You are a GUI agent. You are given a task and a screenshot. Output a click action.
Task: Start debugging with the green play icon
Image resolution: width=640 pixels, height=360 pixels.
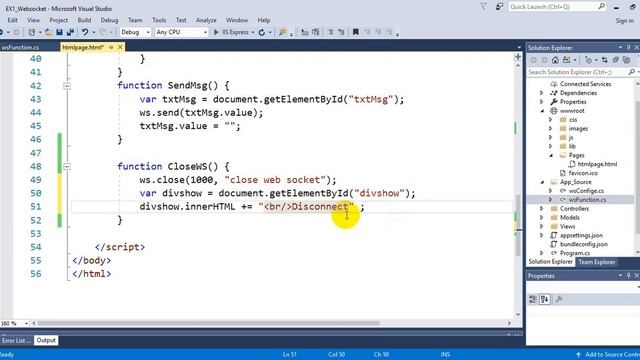pyautogui.click(x=216, y=32)
